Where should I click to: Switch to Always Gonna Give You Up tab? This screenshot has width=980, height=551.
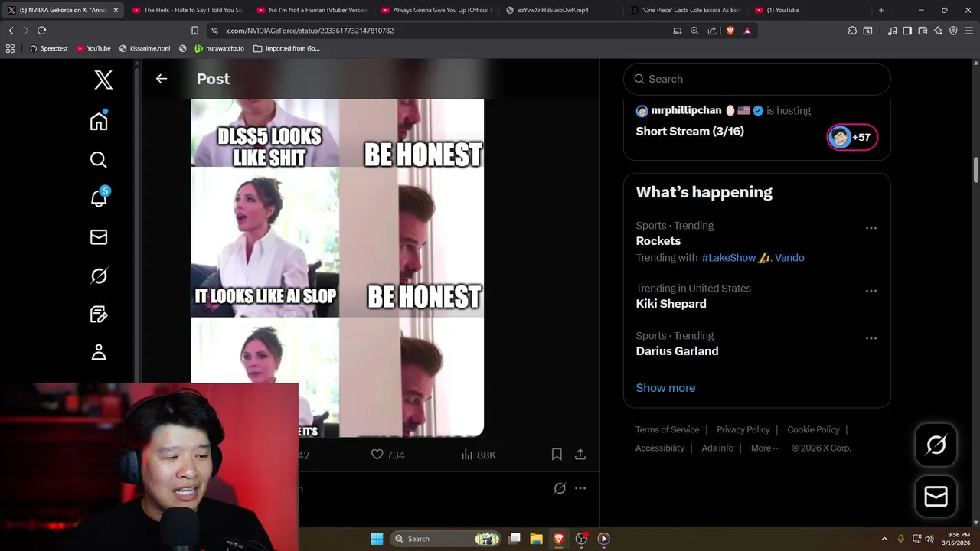pyautogui.click(x=436, y=10)
